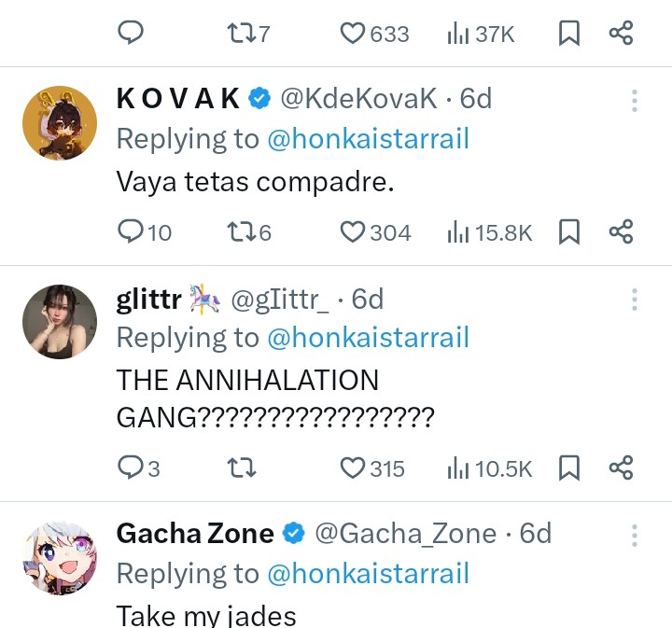Bookmark glittr's reply
The image size is (672, 628).
[x=569, y=468]
